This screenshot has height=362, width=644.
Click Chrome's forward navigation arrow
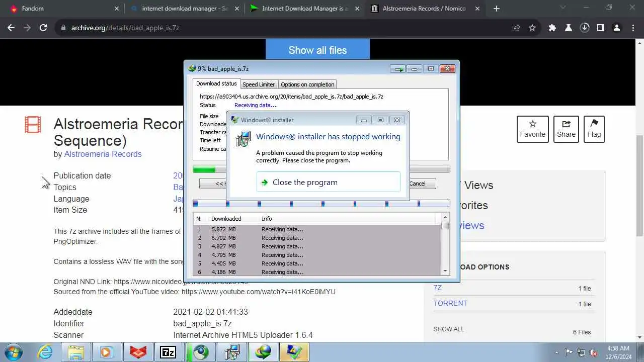[27, 28]
